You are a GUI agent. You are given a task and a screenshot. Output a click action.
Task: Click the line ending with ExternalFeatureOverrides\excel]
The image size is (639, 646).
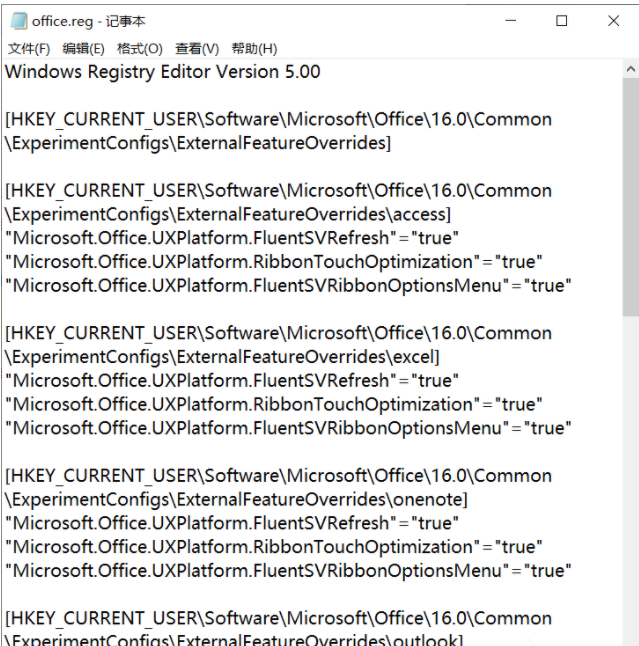pyautogui.click(x=222, y=357)
